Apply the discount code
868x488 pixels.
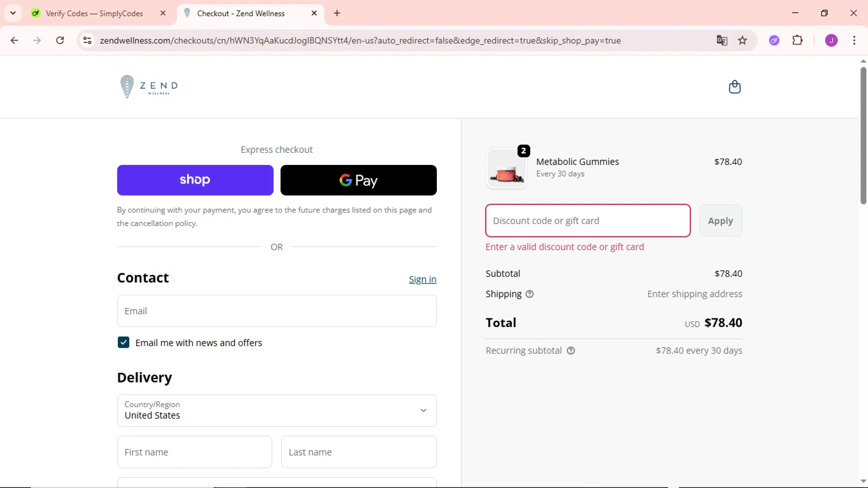click(x=720, y=221)
